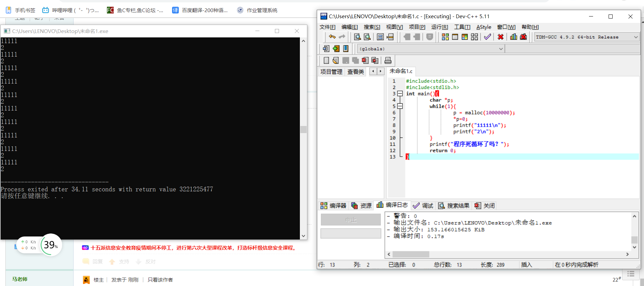Click the compile log horizontal scrollbar thumb
Viewport: 644px width, 286px height.
(411, 254)
